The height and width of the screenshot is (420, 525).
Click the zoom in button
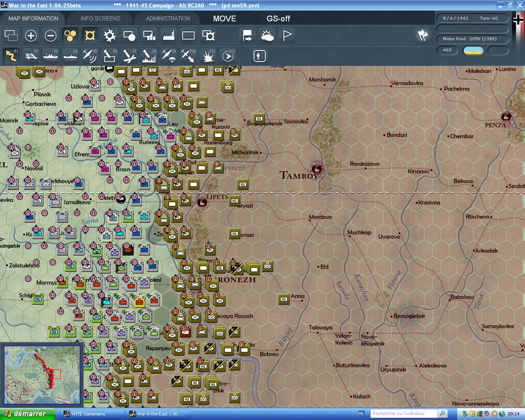pos(31,36)
